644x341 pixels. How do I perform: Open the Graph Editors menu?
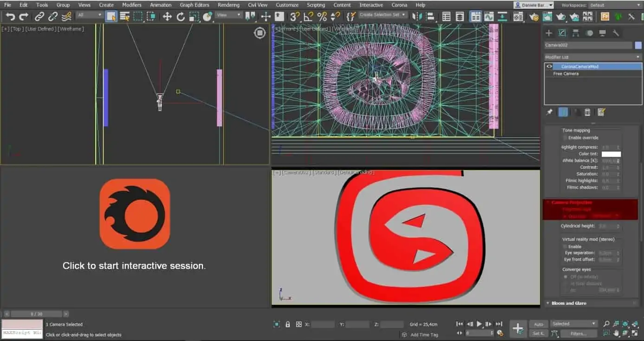[x=195, y=5]
